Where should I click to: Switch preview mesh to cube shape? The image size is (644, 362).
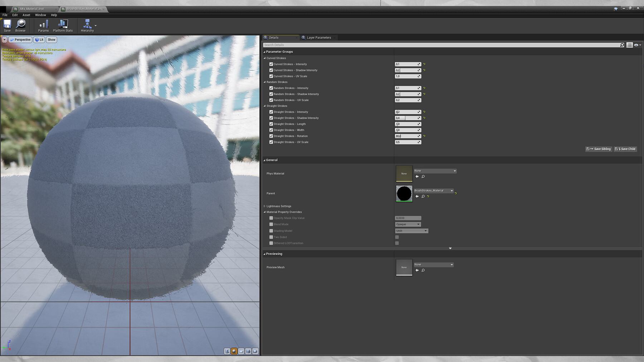point(248,351)
